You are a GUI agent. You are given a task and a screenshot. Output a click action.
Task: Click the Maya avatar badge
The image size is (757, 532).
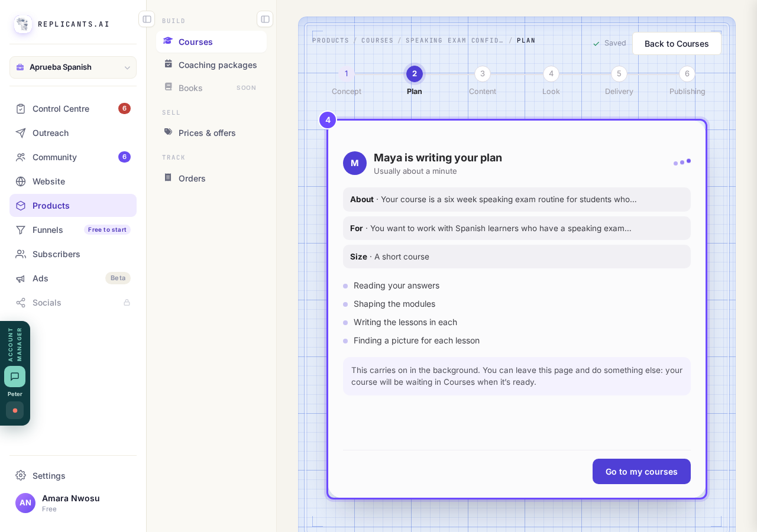pyautogui.click(x=355, y=163)
